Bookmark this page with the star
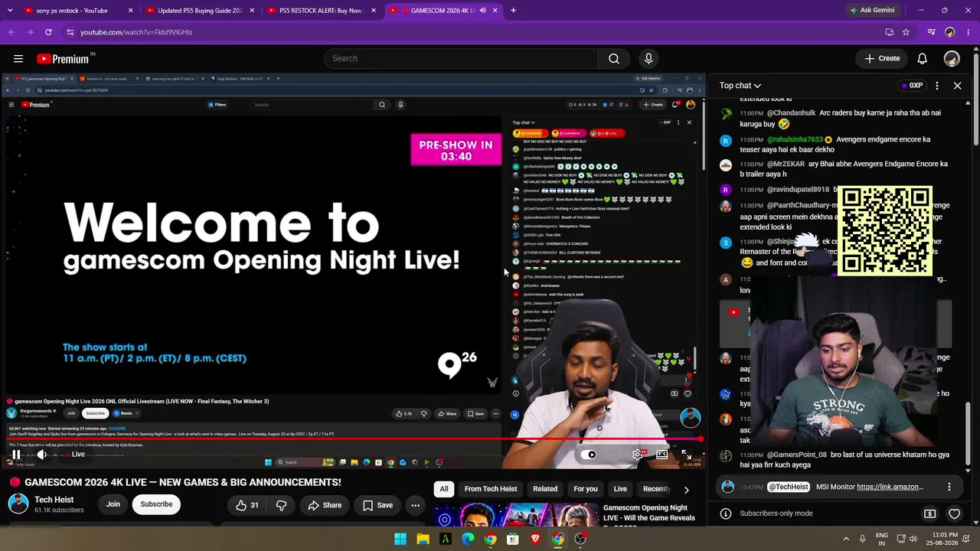This screenshot has width=980, height=551. 906,32
